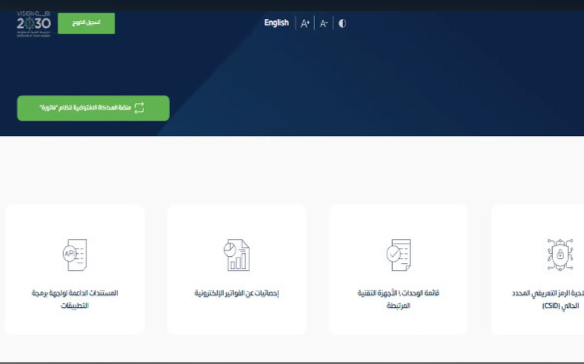Click the e-invoice statistics chart icon

point(237,255)
